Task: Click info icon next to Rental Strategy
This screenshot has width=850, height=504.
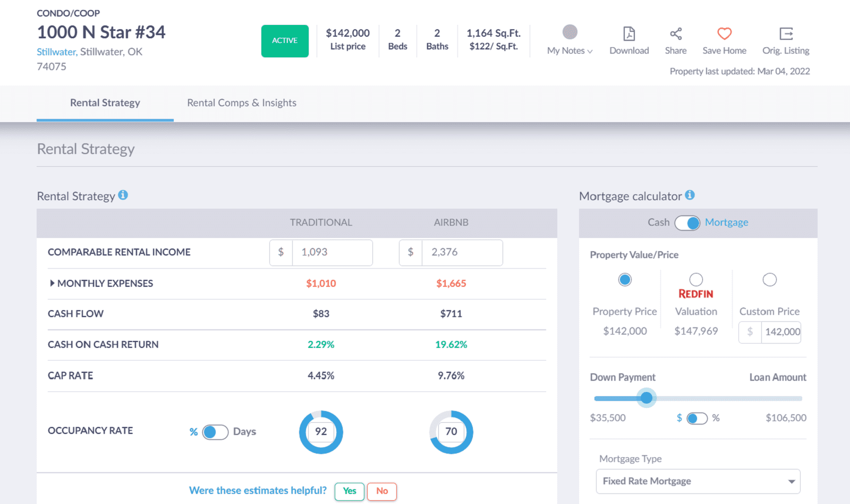Action: point(123,195)
